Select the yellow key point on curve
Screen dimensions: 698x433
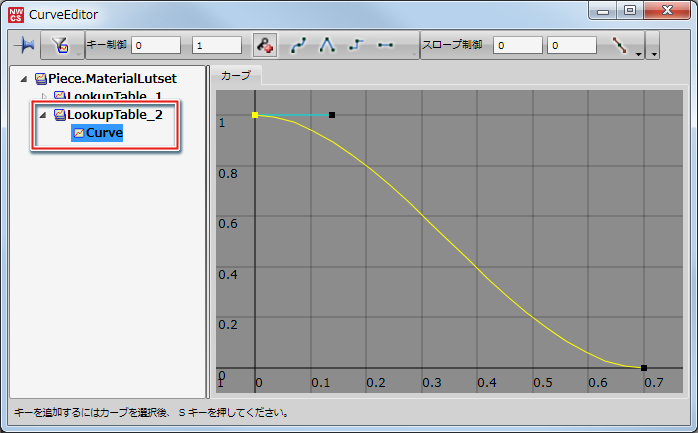[x=255, y=115]
